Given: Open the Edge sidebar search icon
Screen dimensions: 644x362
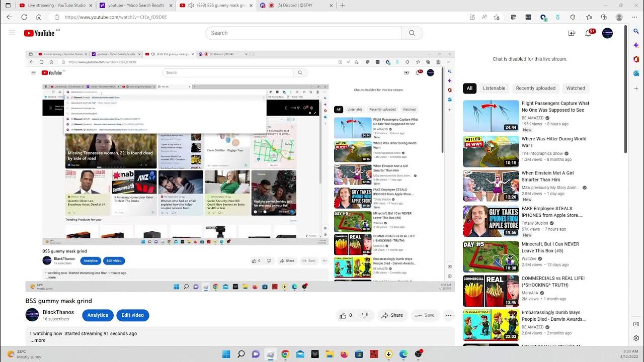Looking at the screenshot, I should 636,31.
